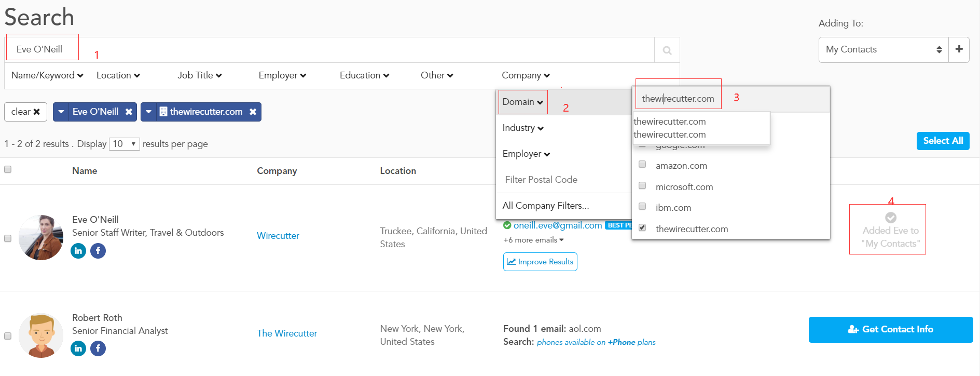
Task: Toggle the header select-all checkbox
Action: click(8, 169)
